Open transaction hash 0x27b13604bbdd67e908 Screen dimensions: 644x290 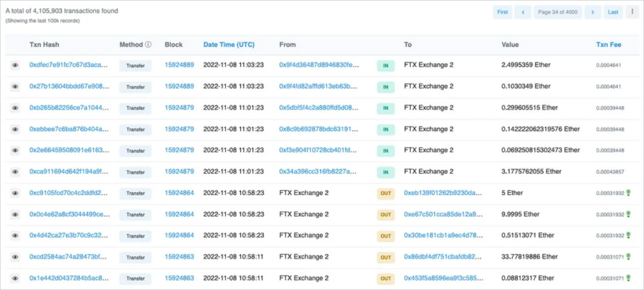click(x=69, y=86)
